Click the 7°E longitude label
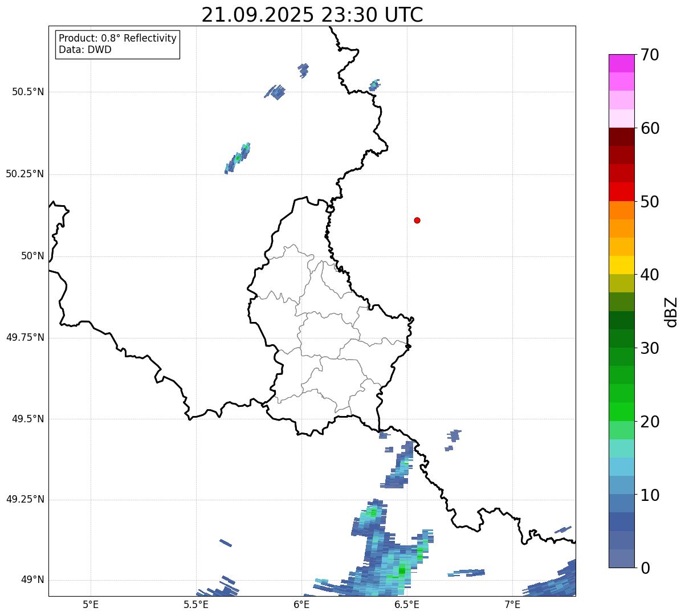 (512, 604)
